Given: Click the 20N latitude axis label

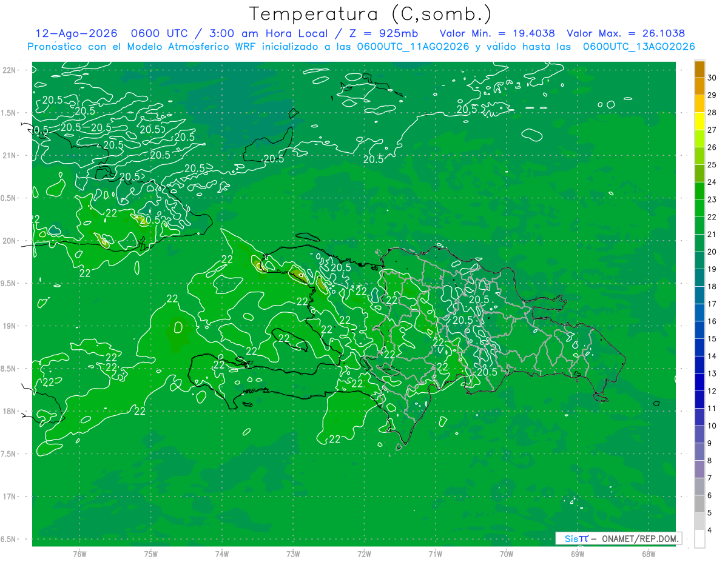Looking at the screenshot, I should [8, 241].
